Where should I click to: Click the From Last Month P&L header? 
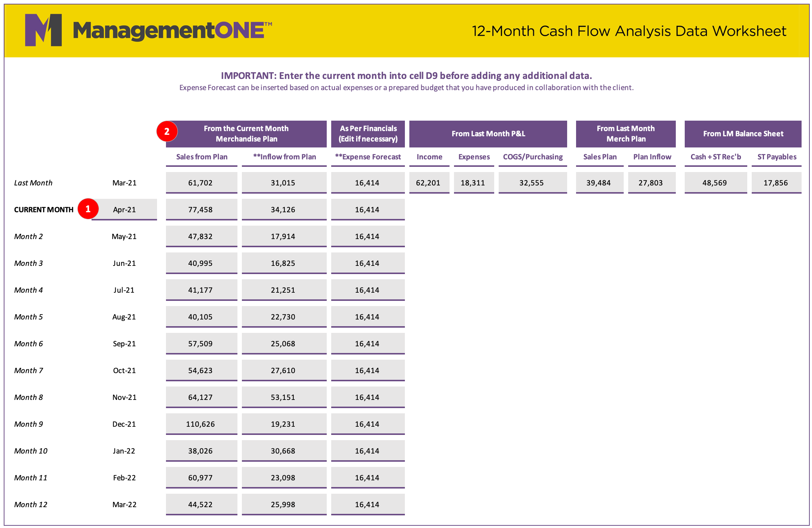488,134
